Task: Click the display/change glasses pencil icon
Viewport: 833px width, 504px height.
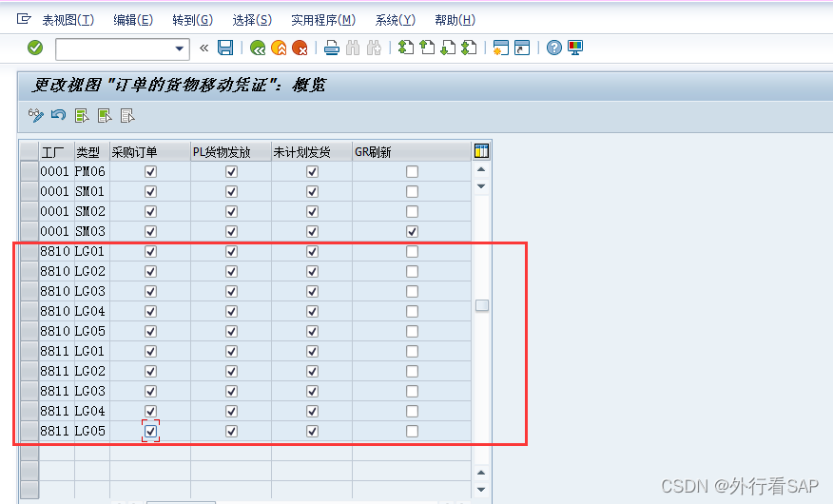Action: click(35, 115)
